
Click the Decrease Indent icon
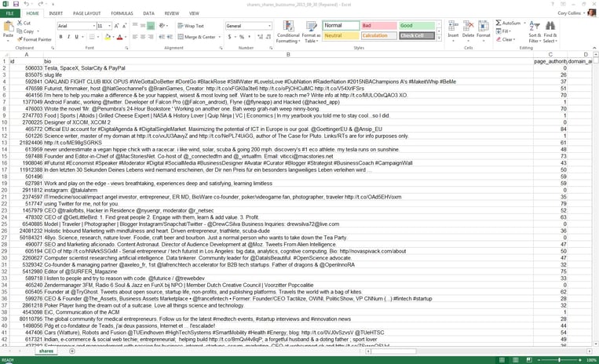click(x=162, y=37)
